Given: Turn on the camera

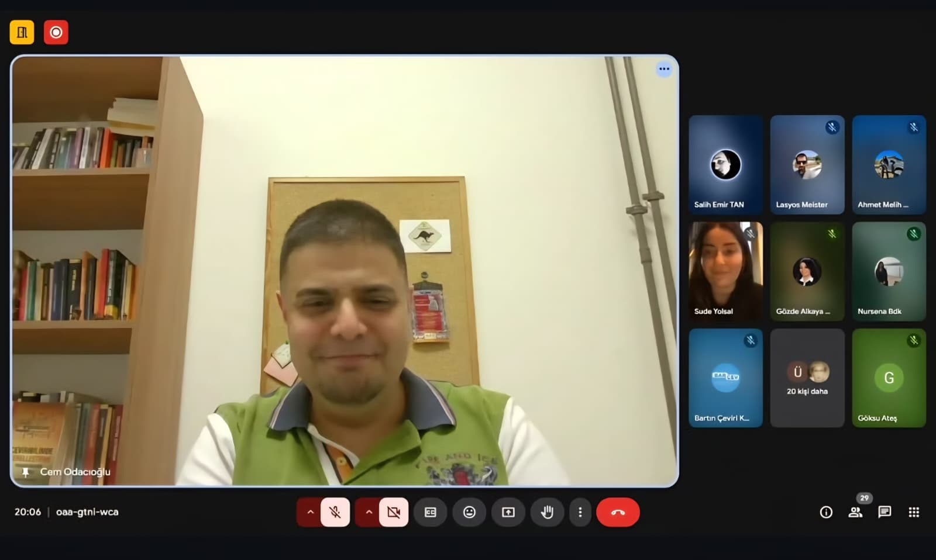Looking at the screenshot, I should point(394,512).
